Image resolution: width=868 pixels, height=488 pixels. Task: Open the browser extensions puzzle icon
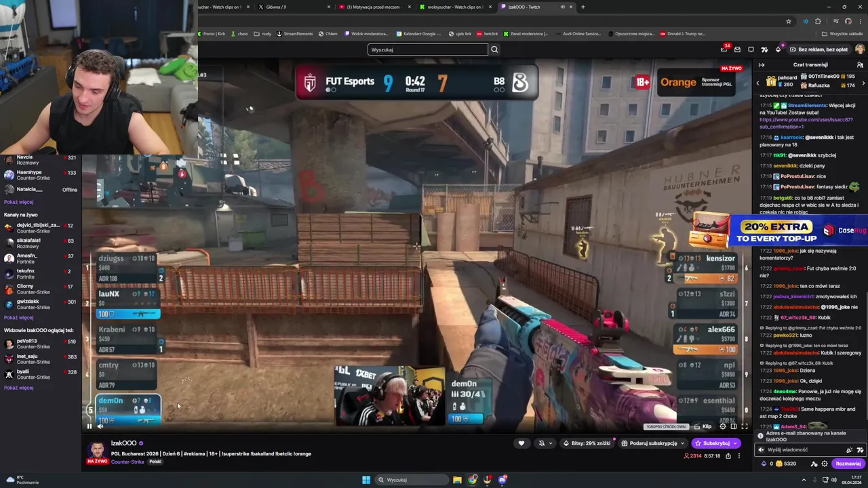point(818,21)
